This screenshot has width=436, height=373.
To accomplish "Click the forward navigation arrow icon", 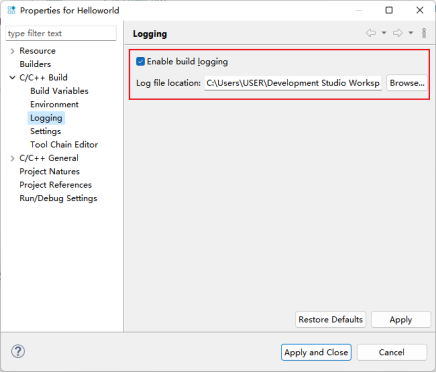I will (397, 33).
